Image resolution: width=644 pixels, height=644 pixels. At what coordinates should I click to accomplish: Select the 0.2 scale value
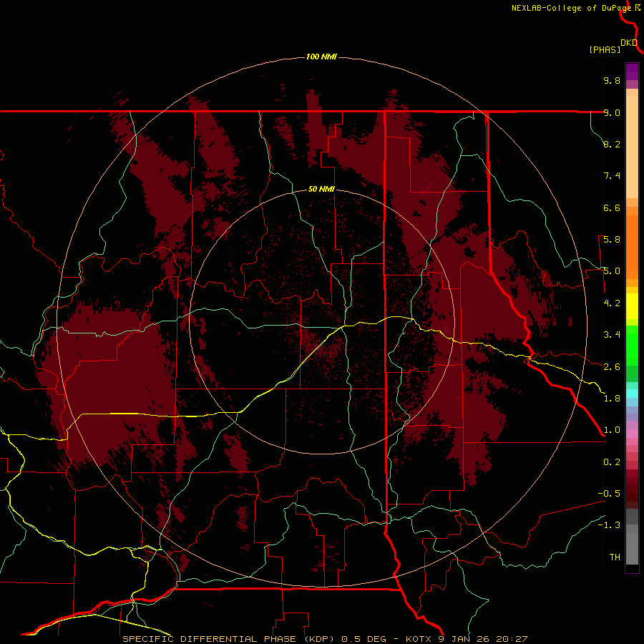(612, 462)
